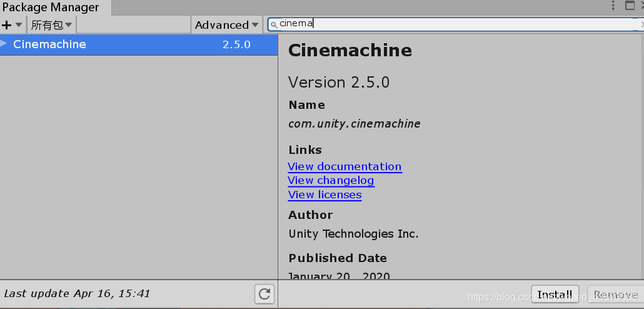Viewport: 644px width, 309px height.
Task: Click the search magnifier icon
Action: [x=274, y=24]
